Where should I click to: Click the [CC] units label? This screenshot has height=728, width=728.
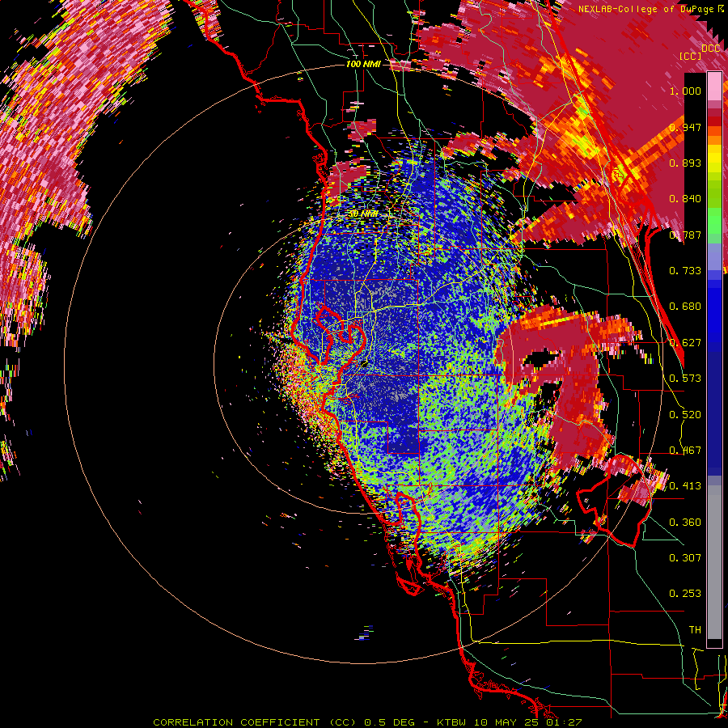[691, 56]
